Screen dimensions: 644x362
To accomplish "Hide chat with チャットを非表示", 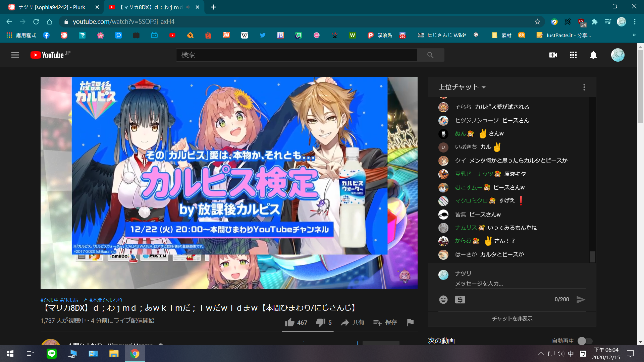I will (x=512, y=319).
